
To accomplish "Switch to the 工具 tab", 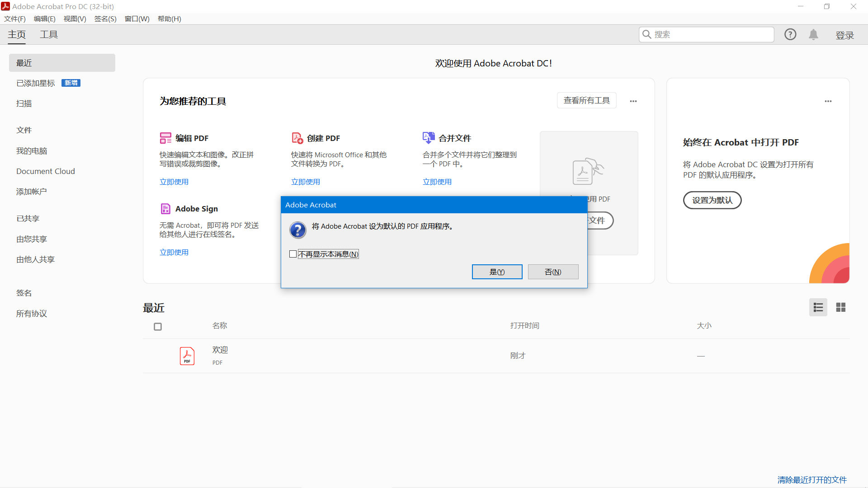I will click(x=49, y=34).
